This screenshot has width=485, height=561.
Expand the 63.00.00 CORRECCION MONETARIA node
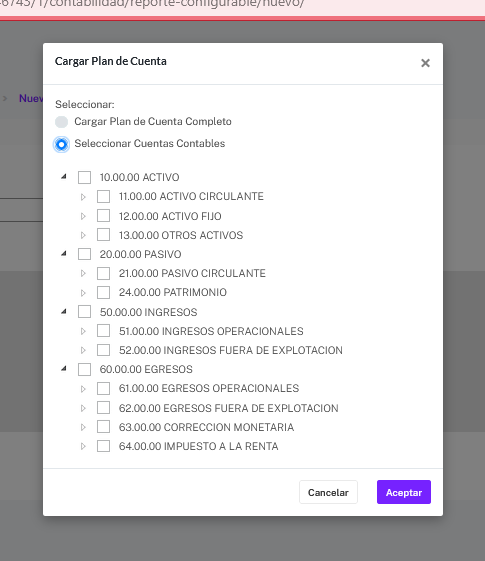coord(83,427)
